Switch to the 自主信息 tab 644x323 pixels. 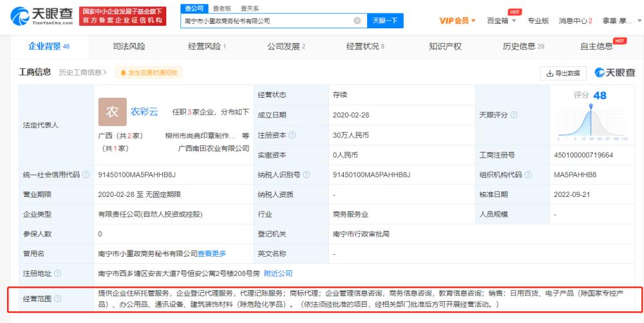click(x=596, y=46)
